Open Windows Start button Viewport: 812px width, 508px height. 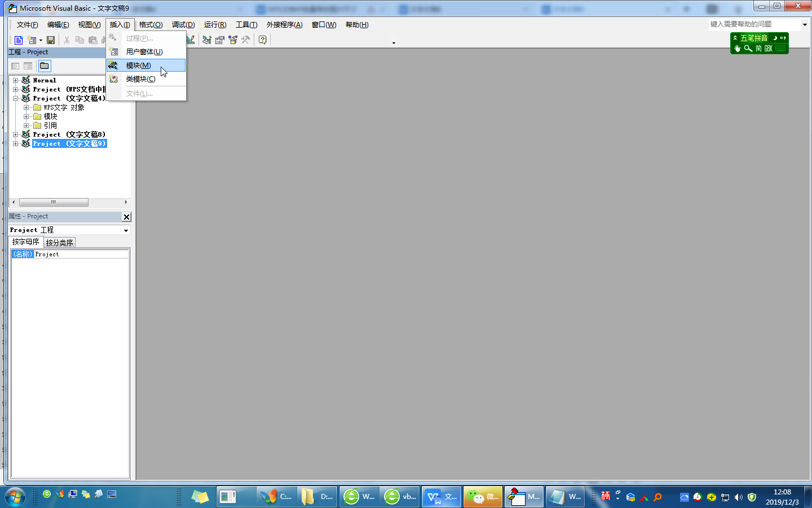[x=15, y=497]
